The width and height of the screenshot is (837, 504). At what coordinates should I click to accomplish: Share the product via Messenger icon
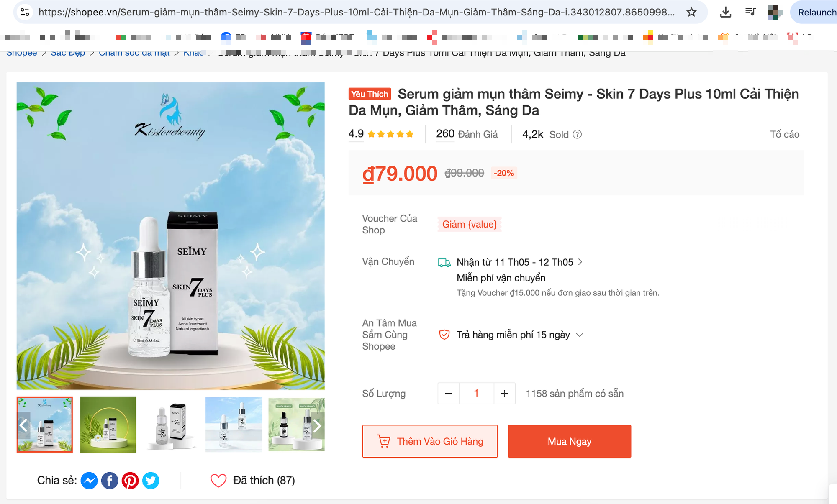point(89,481)
